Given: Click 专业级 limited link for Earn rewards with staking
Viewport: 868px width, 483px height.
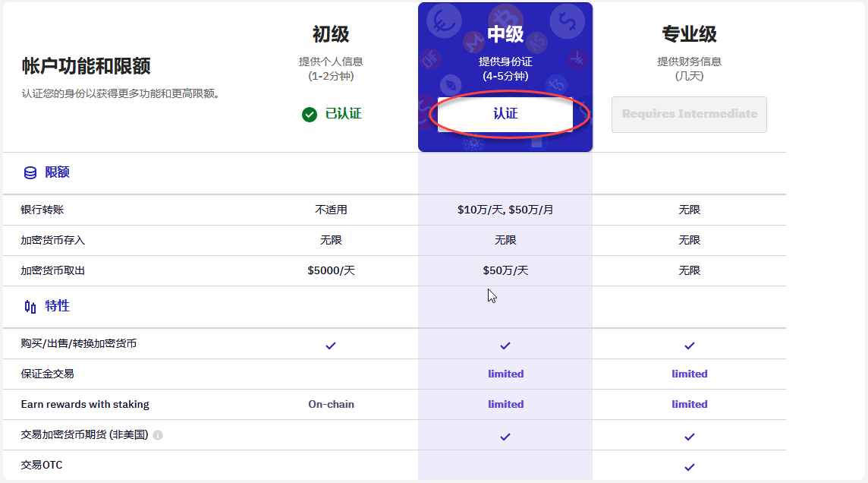Looking at the screenshot, I should (689, 404).
